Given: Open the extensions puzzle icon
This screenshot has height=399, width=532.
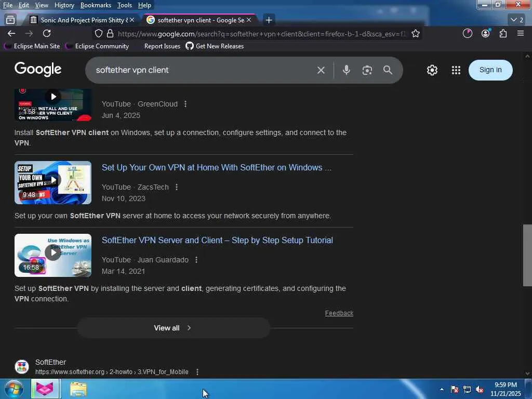Looking at the screenshot, I should (503, 33).
